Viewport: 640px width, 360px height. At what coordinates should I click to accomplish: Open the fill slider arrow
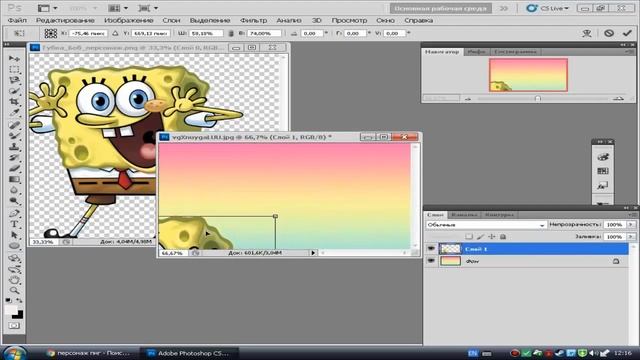(x=631, y=237)
